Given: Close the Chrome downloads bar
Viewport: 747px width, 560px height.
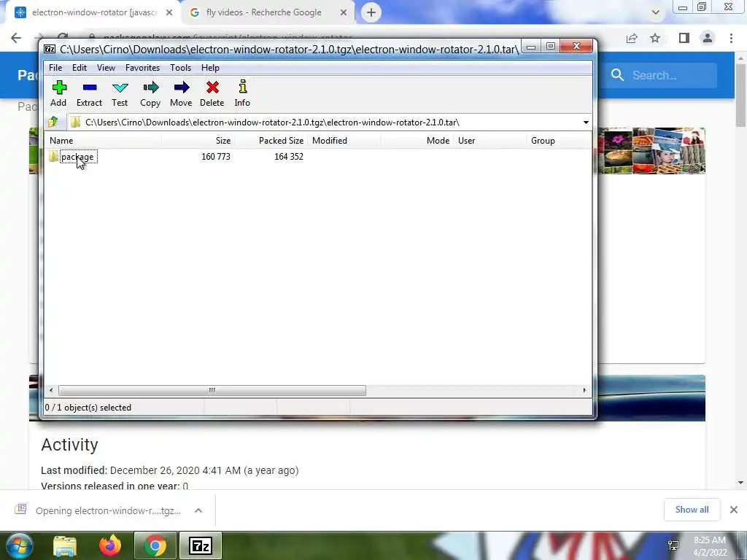Looking at the screenshot, I should tap(734, 510).
